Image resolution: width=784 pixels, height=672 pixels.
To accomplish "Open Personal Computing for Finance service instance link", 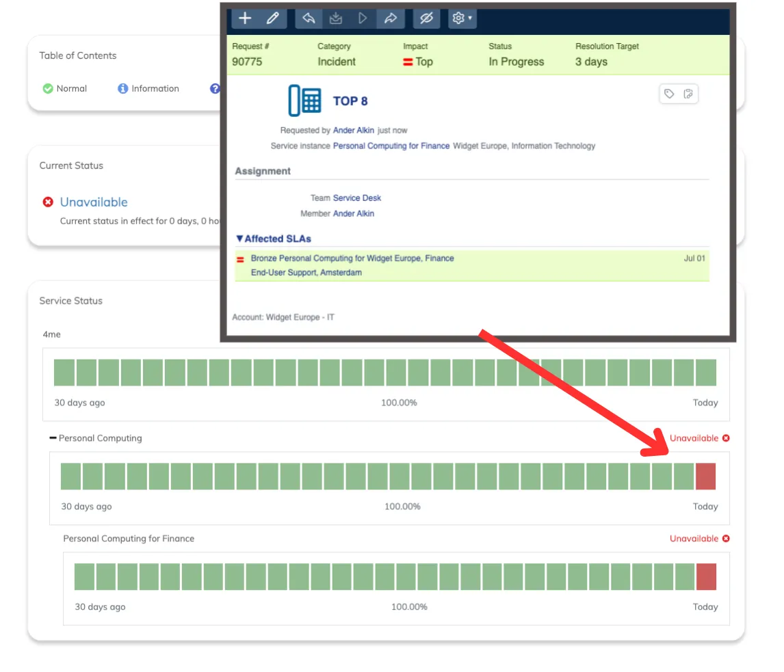I will [391, 146].
